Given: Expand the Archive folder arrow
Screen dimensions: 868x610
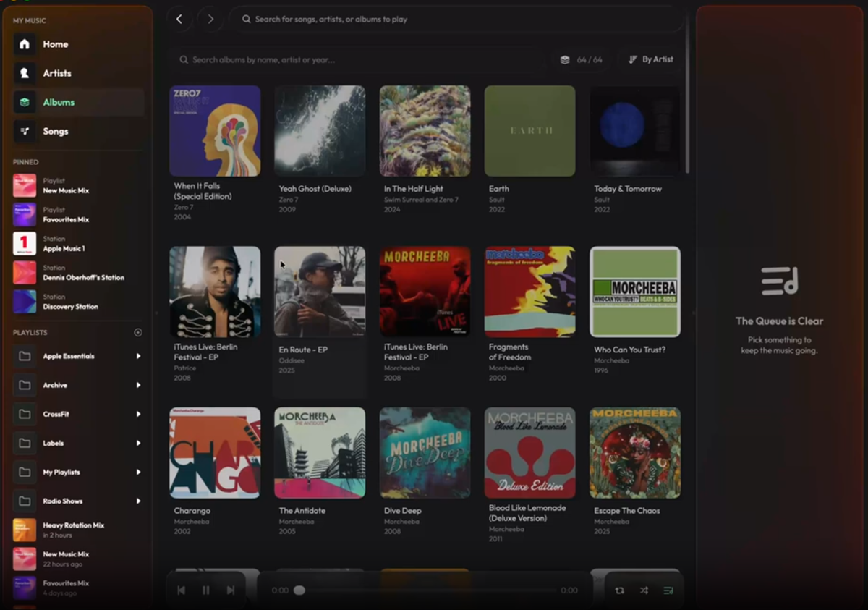Looking at the screenshot, I should coord(138,385).
